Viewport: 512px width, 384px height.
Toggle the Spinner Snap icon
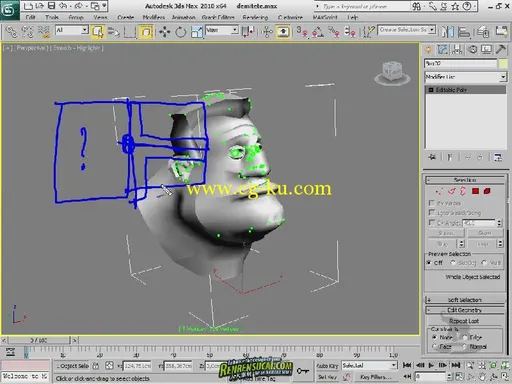pos(350,32)
